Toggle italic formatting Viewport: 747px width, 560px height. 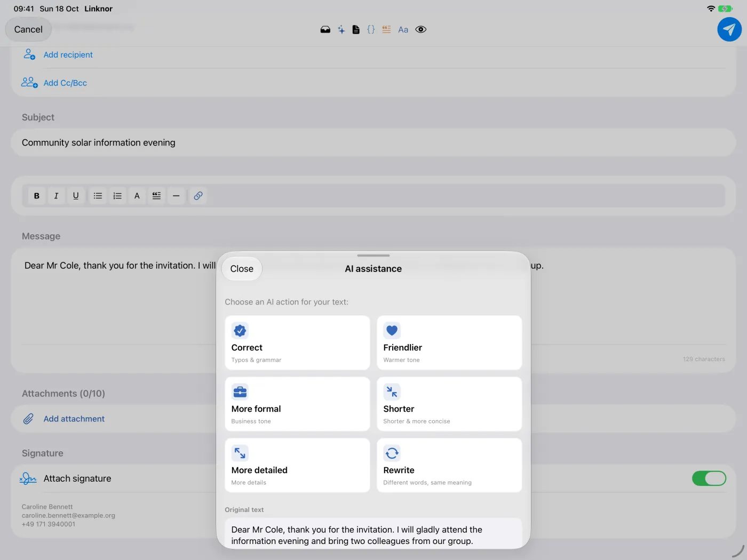[56, 196]
